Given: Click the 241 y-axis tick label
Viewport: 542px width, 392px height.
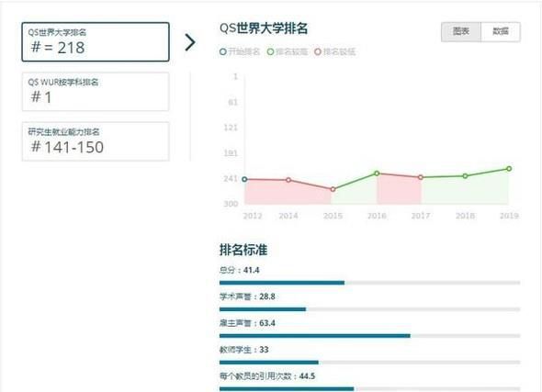Looking at the screenshot, I should (231, 179).
